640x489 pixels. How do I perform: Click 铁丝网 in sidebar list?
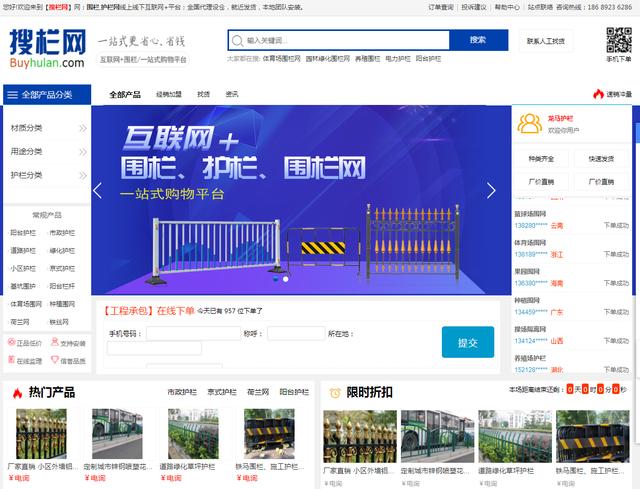(x=59, y=322)
